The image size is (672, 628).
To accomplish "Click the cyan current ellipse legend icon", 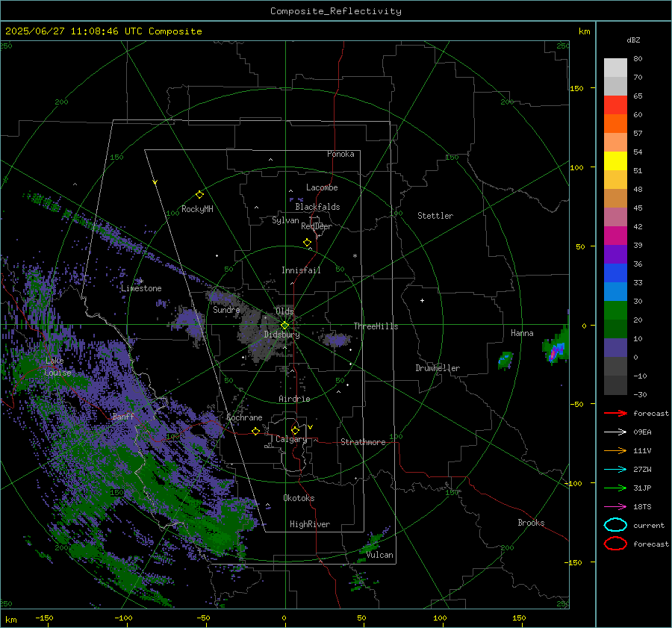I will coord(615,525).
